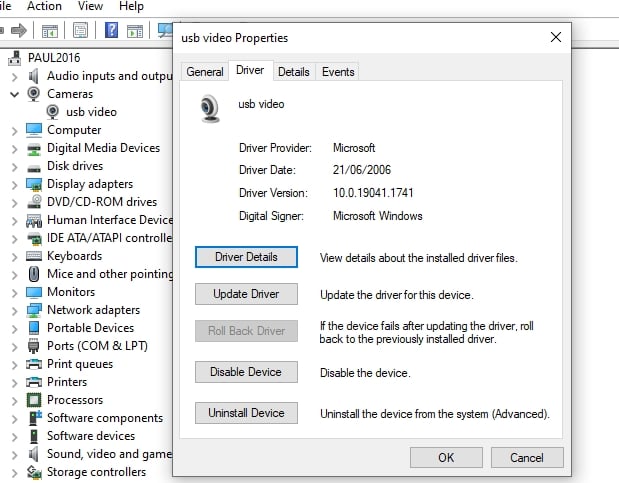Click the IDE ATA/ATAPI controllers icon
619x483 pixels.
34,238
